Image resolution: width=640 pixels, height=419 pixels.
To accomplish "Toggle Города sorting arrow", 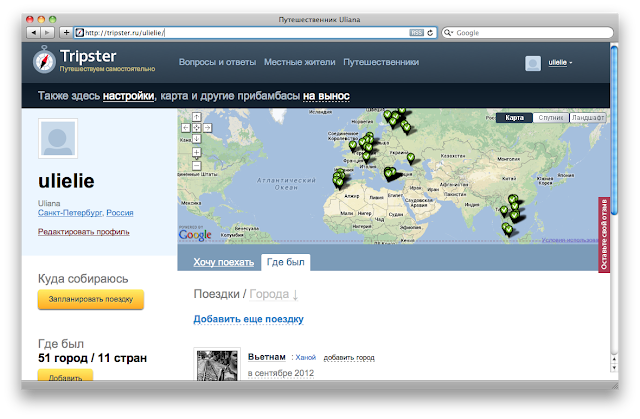I will [x=296, y=294].
